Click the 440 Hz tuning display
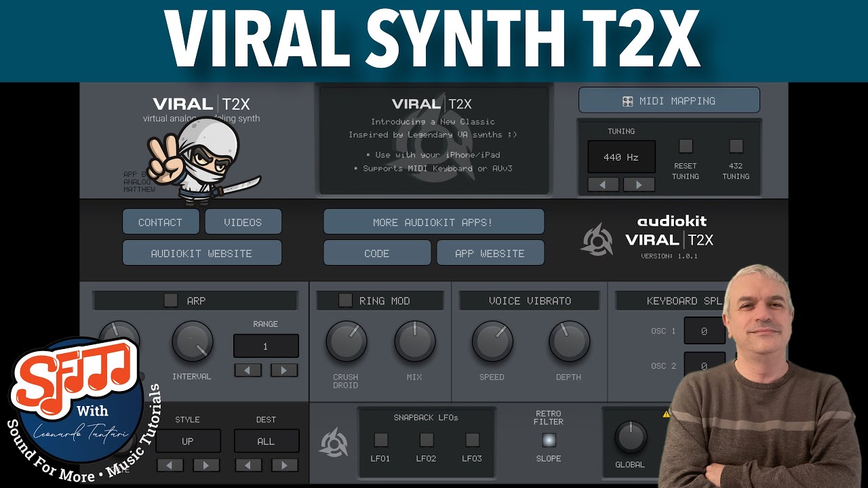 tap(621, 157)
